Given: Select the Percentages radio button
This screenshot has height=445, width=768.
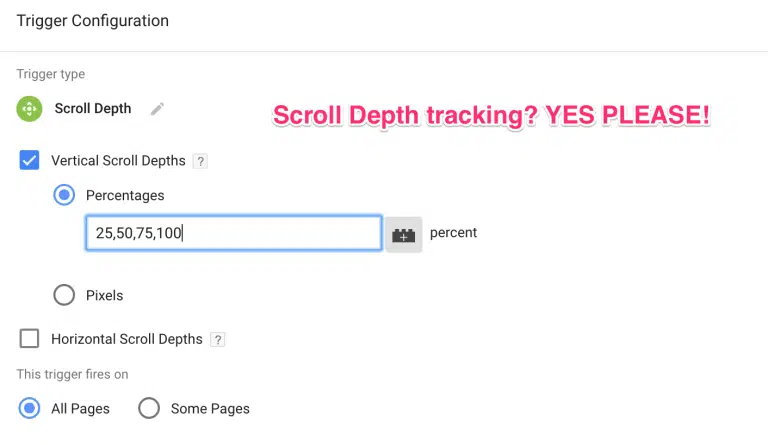Looking at the screenshot, I should click(64, 195).
